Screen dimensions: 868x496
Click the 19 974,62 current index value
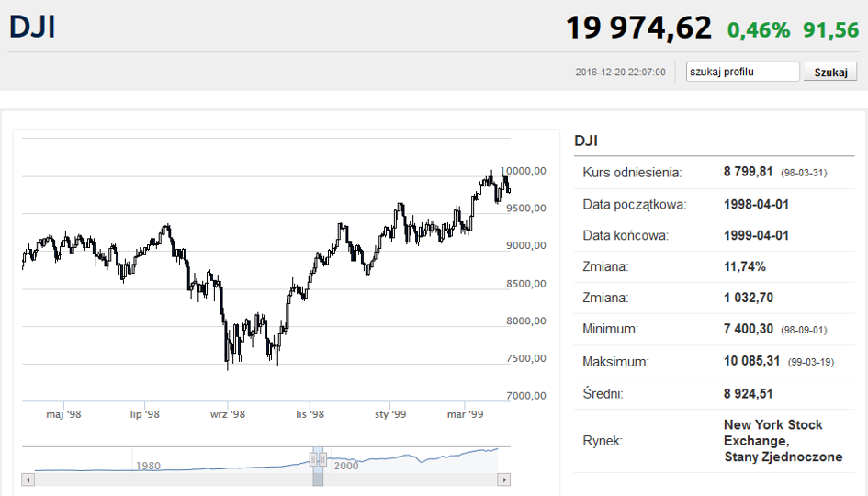638,28
